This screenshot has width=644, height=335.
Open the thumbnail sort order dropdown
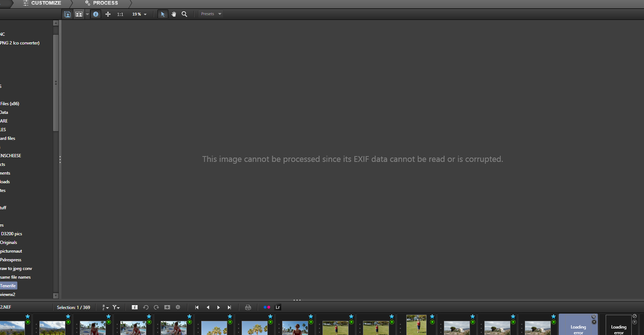pos(105,308)
